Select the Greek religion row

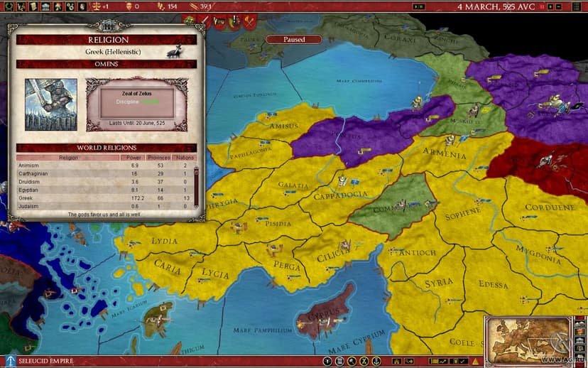105,198
